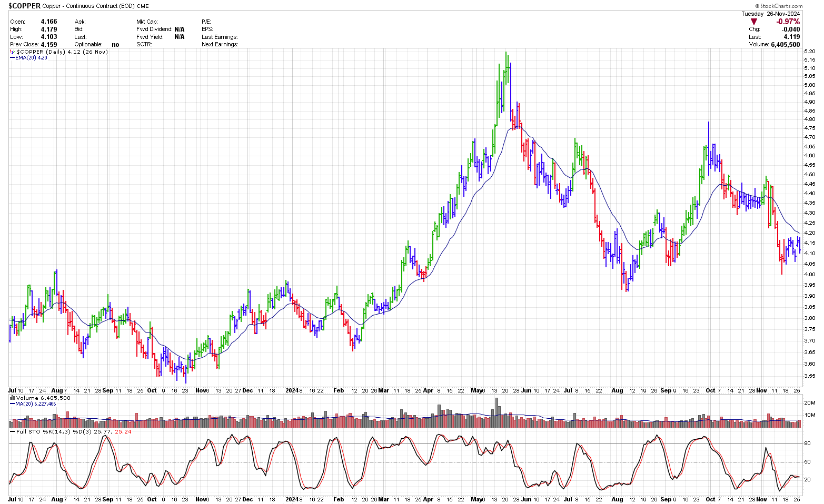Click the 'Next Earnings:' label
824x504 pixels.
(x=220, y=45)
